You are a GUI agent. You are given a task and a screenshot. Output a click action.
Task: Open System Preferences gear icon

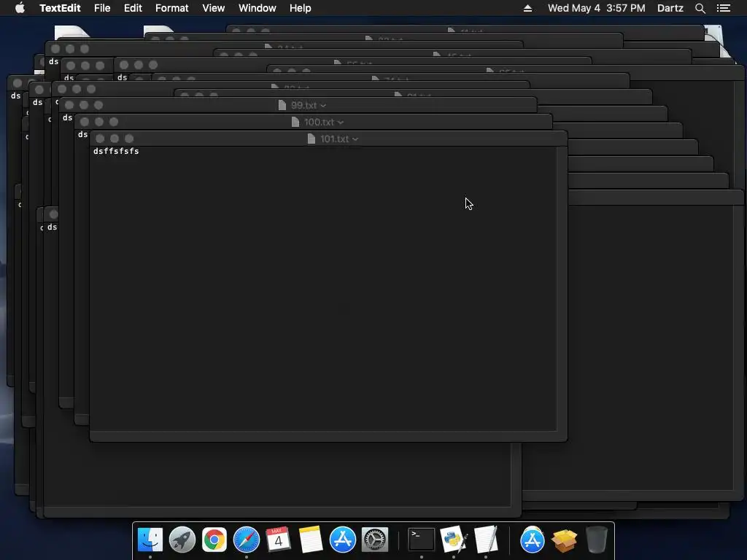point(375,540)
